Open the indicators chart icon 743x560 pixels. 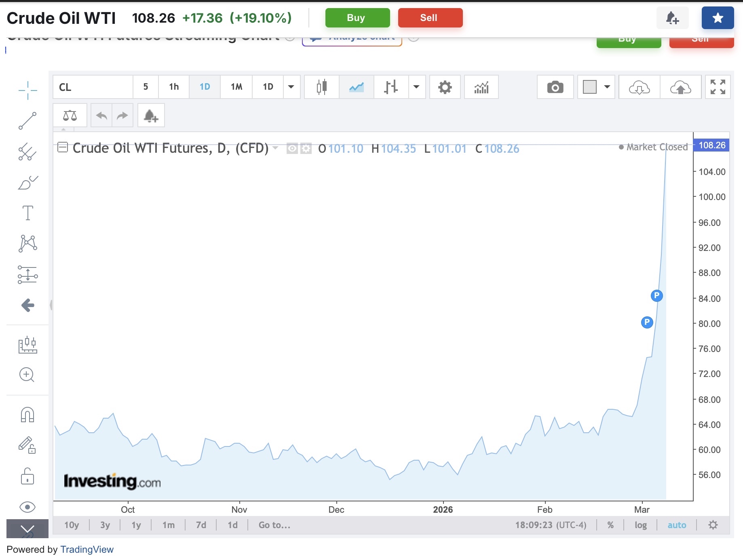pos(481,87)
